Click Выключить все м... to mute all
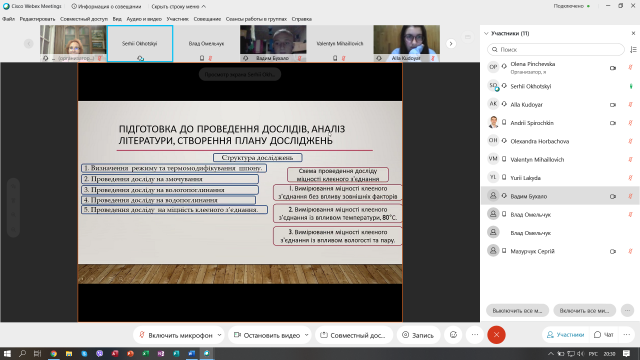This screenshot has height=360, width=640. click(x=517, y=311)
